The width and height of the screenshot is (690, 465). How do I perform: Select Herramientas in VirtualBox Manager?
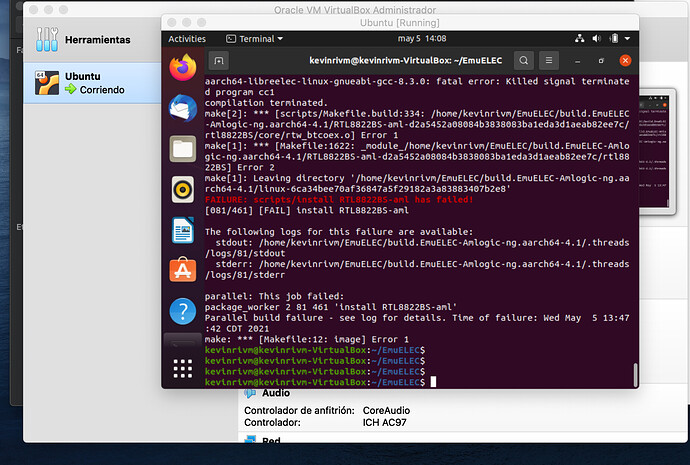(92, 40)
